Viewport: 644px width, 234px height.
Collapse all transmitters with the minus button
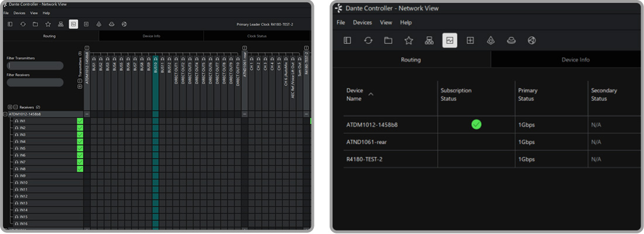tap(80, 81)
